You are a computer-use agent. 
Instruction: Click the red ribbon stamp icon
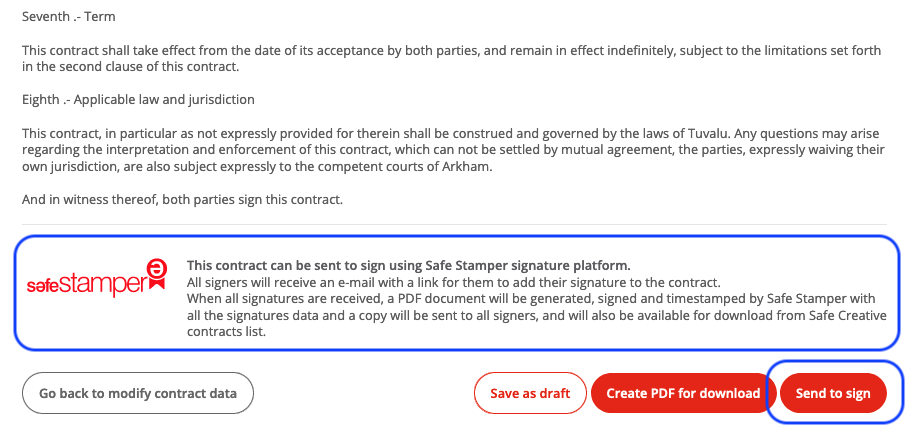pyautogui.click(x=156, y=276)
